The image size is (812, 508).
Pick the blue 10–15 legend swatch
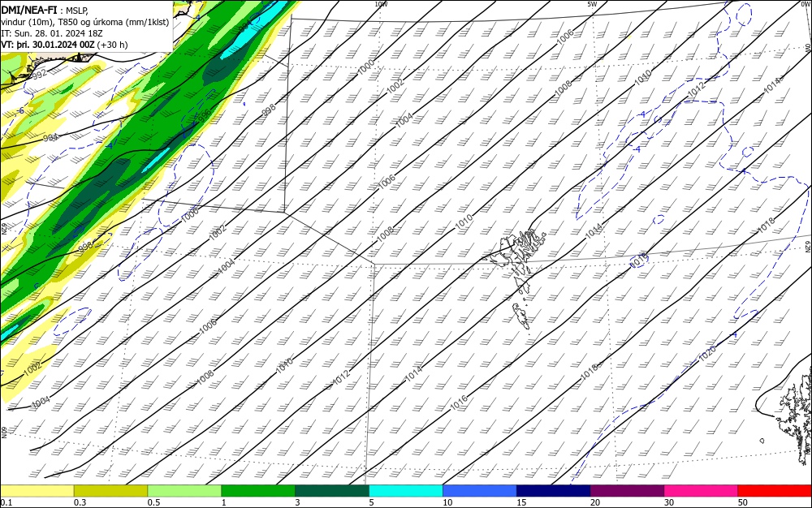coord(480,491)
